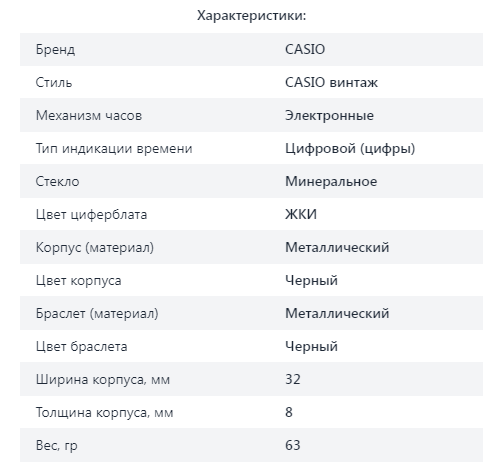Select the weight value 63
Viewport: 483px width, 471px height.
point(293,445)
